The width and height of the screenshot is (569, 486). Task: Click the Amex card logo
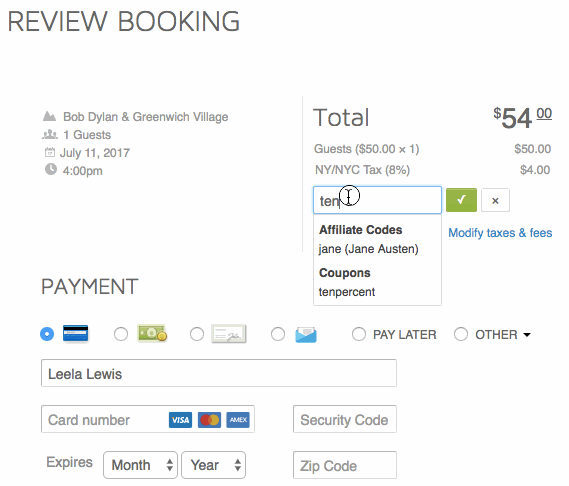pos(238,420)
